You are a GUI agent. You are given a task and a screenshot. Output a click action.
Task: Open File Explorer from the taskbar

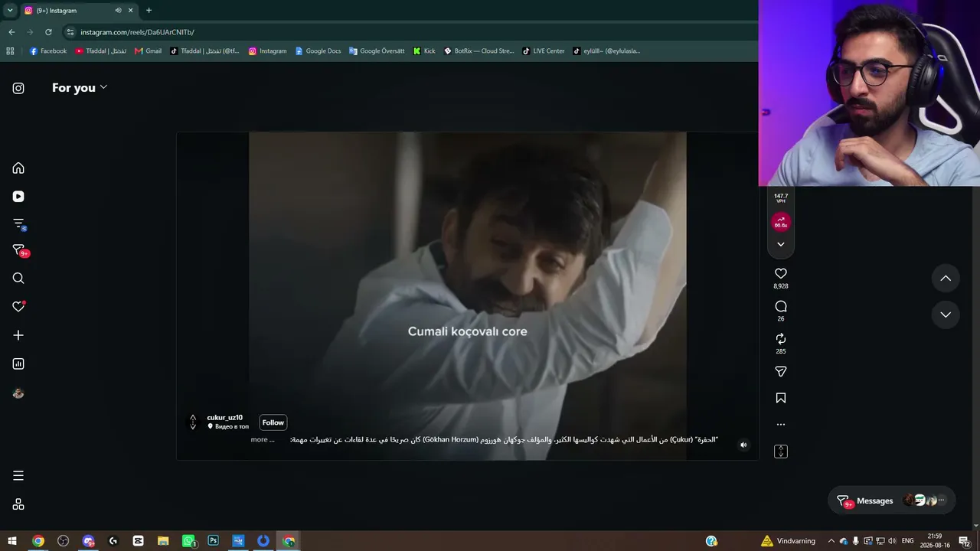[163, 541]
